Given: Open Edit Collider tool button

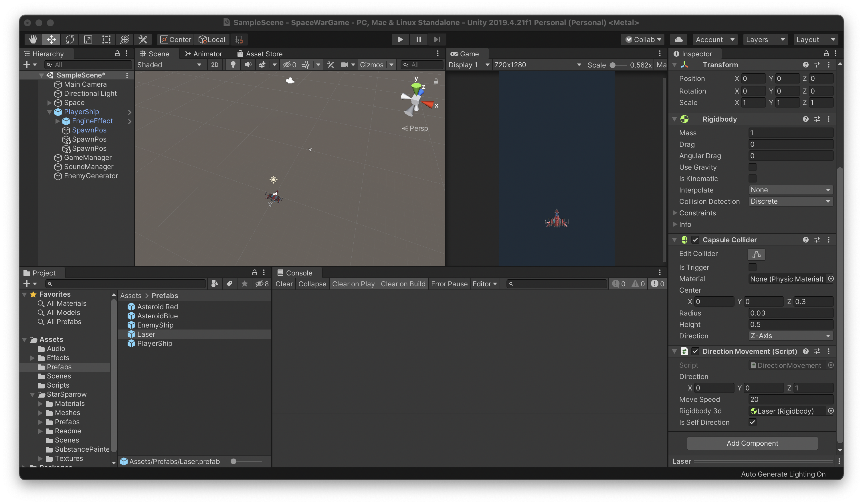Looking at the screenshot, I should 756,254.
